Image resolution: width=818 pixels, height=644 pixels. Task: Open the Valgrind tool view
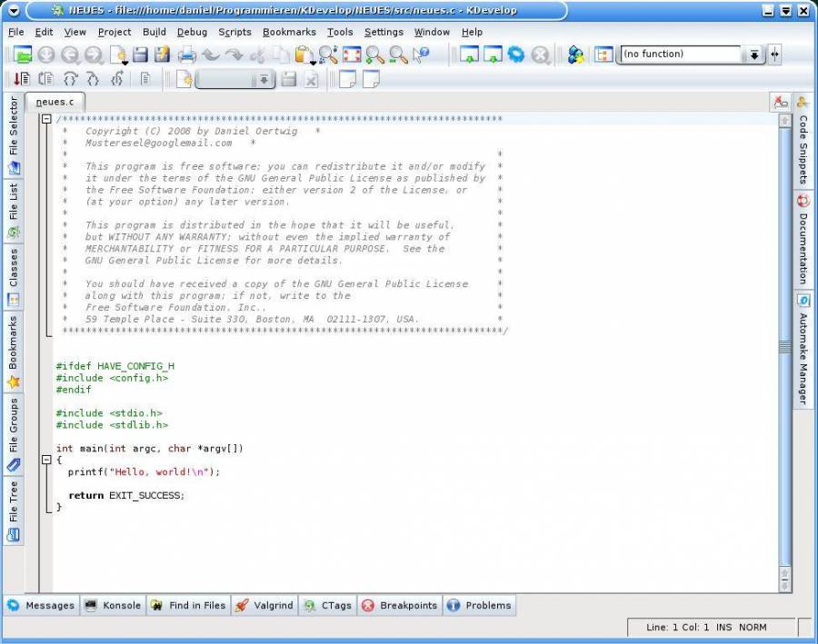coord(264,605)
